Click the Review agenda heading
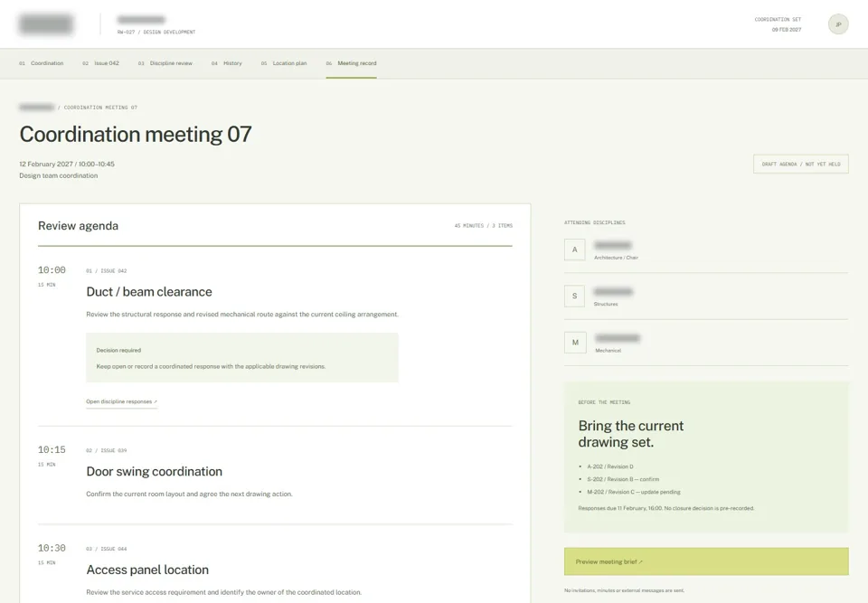Image resolution: width=868 pixels, height=603 pixels. pyautogui.click(x=78, y=226)
